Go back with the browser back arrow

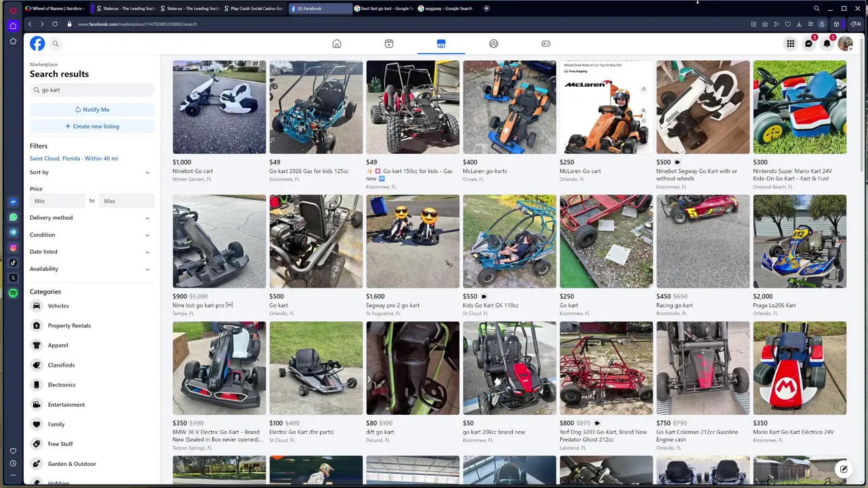click(30, 24)
